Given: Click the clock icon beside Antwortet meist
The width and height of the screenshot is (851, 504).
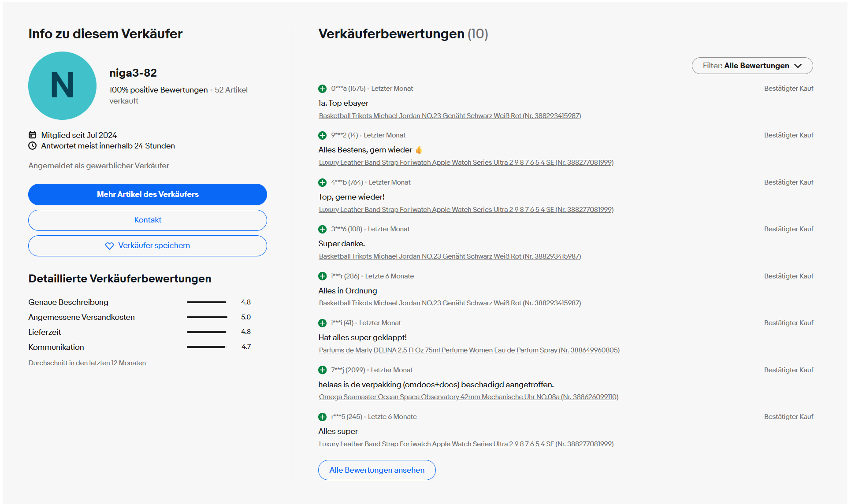Looking at the screenshot, I should (33, 146).
